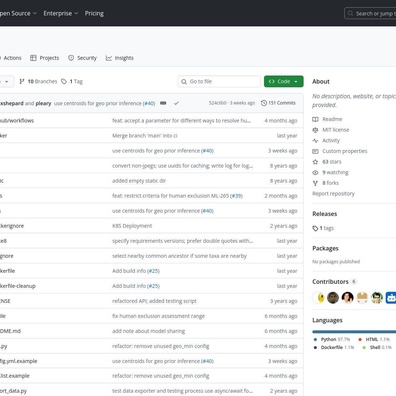View the 8 forks link
The width and height of the screenshot is (396, 396).
click(330, 183)
